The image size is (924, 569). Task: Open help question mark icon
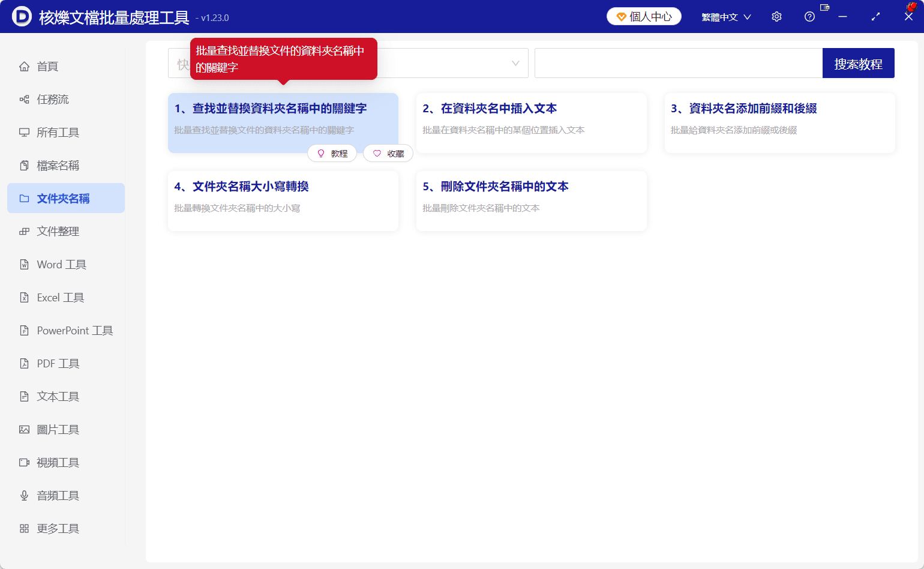click(x=809, y=17)
